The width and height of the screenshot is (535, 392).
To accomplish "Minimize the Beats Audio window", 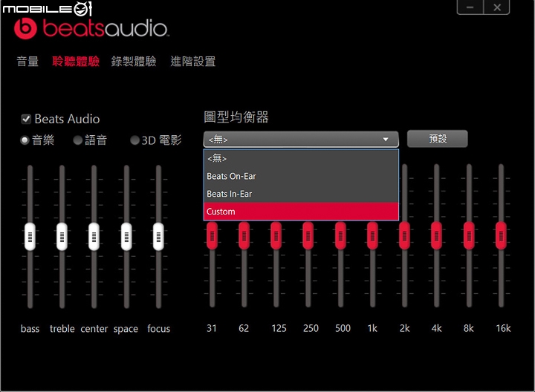I will 470,7.
